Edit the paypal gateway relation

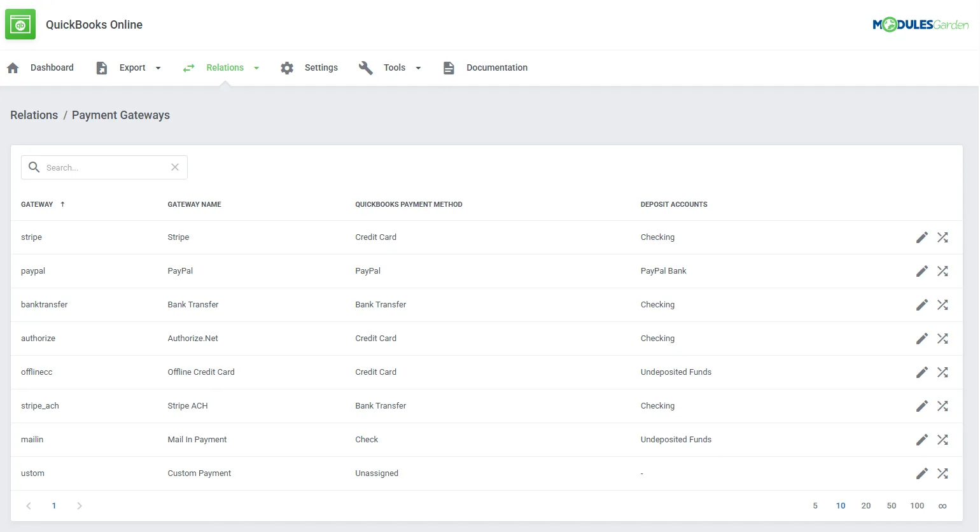click(922, 271)
